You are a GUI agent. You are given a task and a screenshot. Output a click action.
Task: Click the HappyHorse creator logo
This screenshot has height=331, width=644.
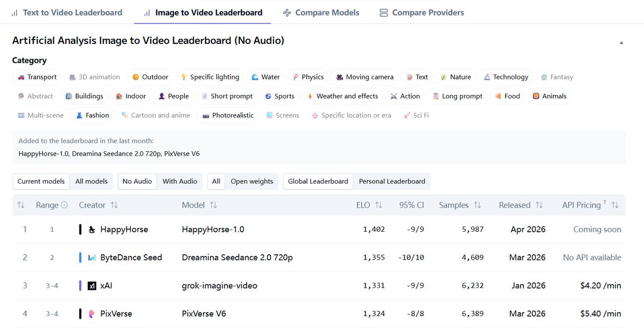tap(92, 230)
